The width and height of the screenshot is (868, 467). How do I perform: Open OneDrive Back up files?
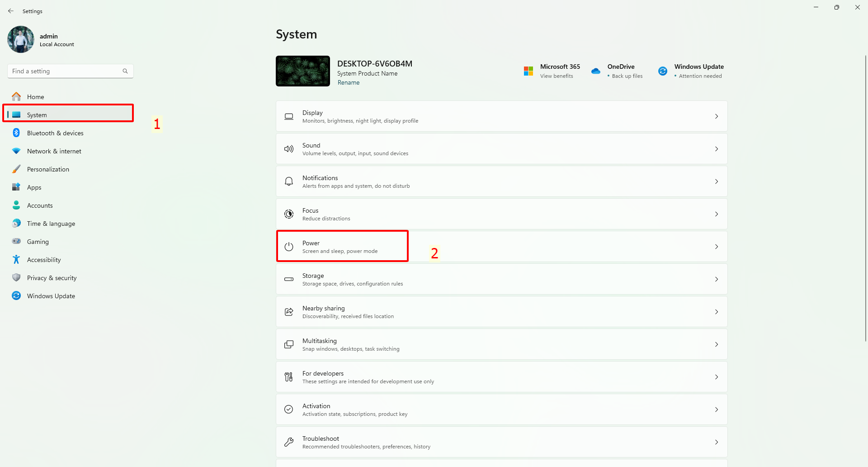[x=627, y=76]
